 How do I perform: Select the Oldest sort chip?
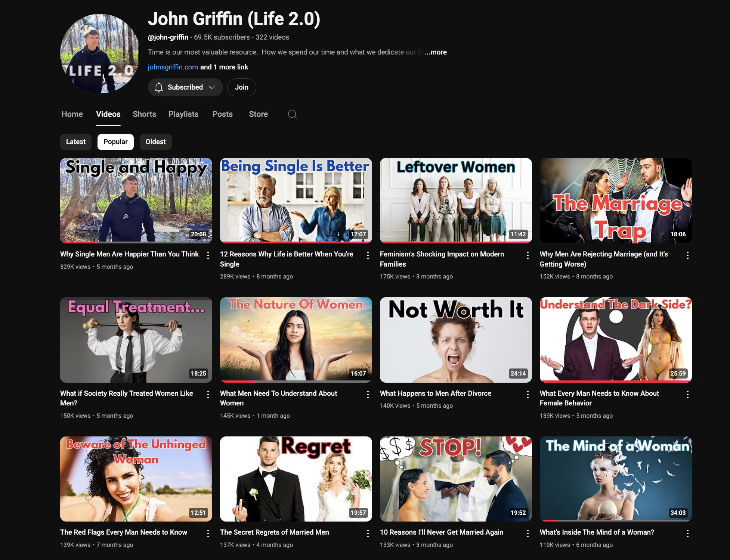155,142
